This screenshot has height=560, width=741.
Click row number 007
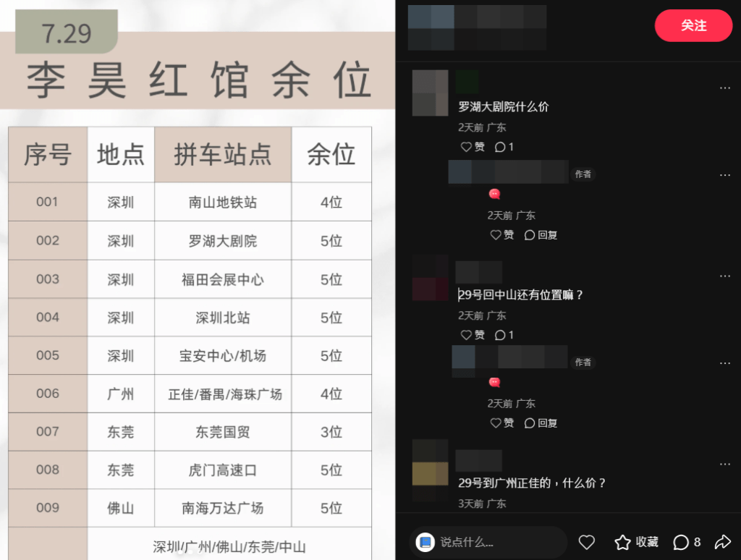point(47,431)
